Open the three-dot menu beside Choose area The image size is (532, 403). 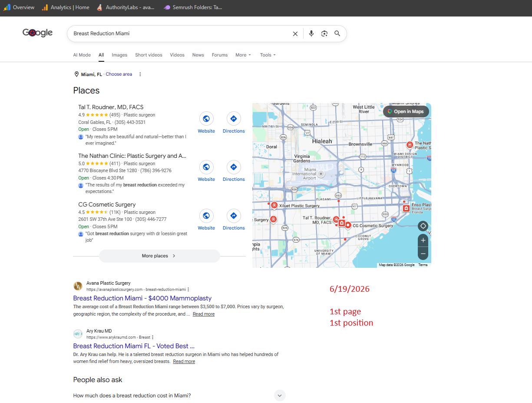click(x=140, y=74)
